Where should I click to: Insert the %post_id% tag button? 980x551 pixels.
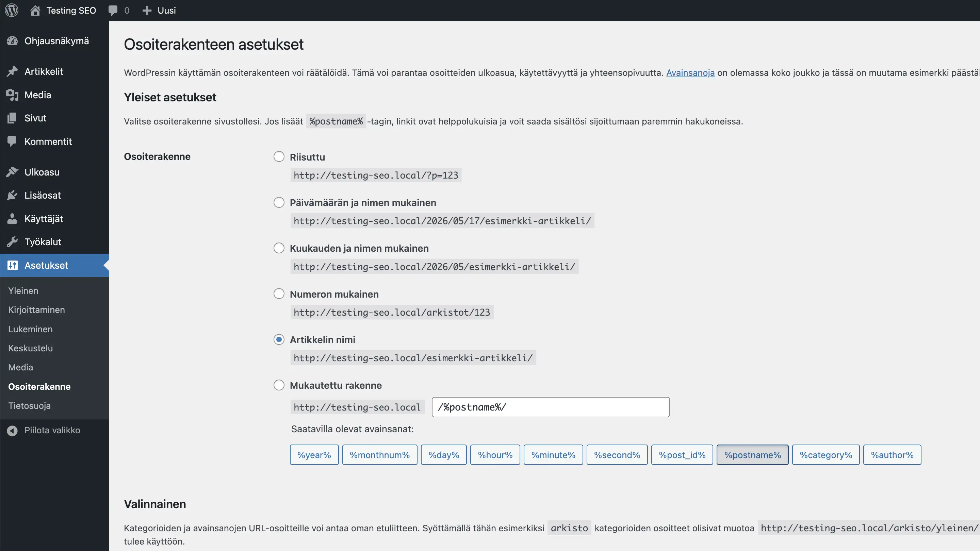point(682,455)
